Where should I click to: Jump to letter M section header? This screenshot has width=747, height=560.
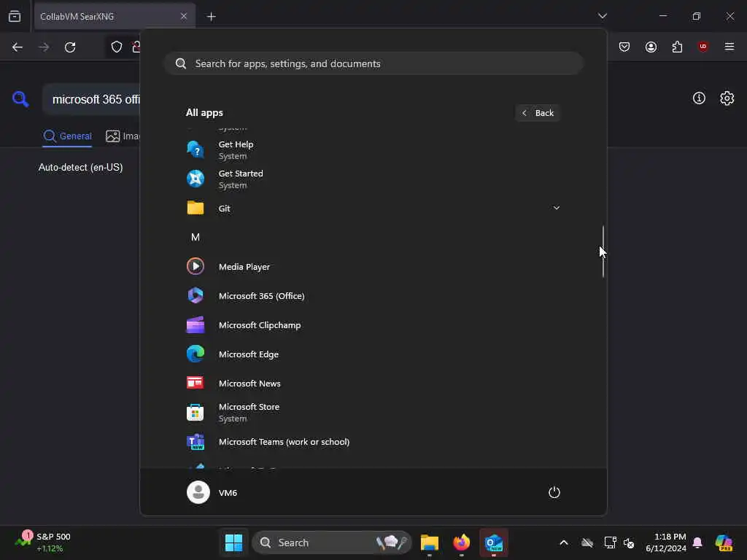(x=196, y=237)
